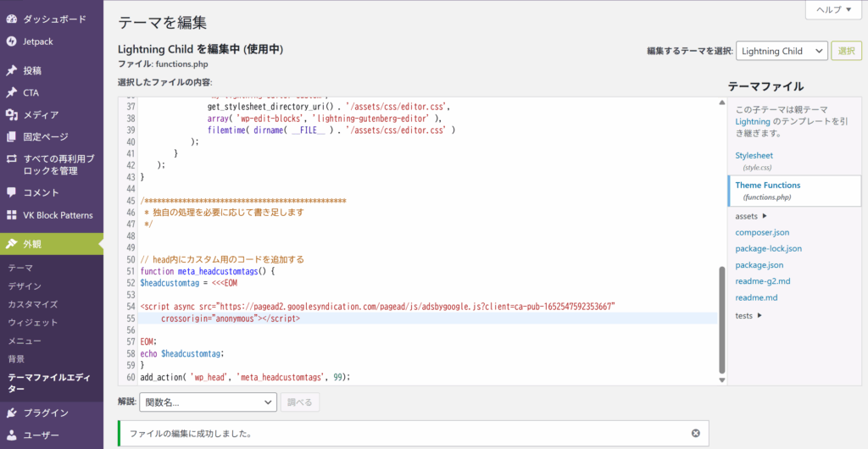This screenshot has height=449, width=868.
Task: Open テーマファイルエディター submenu item
Action: click(48, 383)
